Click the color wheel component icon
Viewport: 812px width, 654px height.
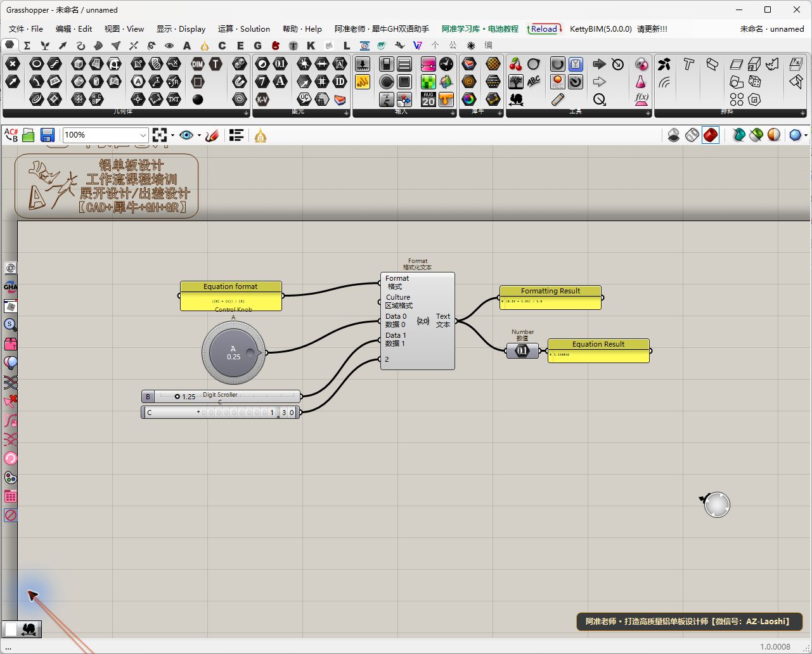point(469,99)
